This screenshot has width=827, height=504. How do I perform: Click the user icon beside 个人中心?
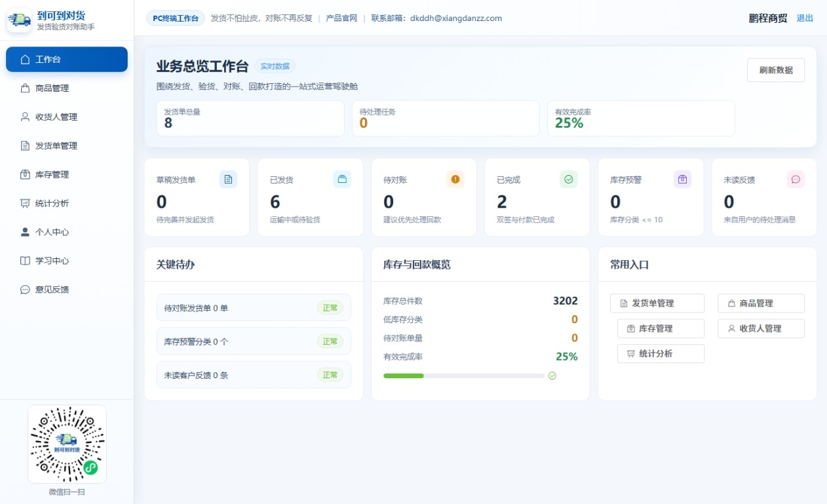26,232
